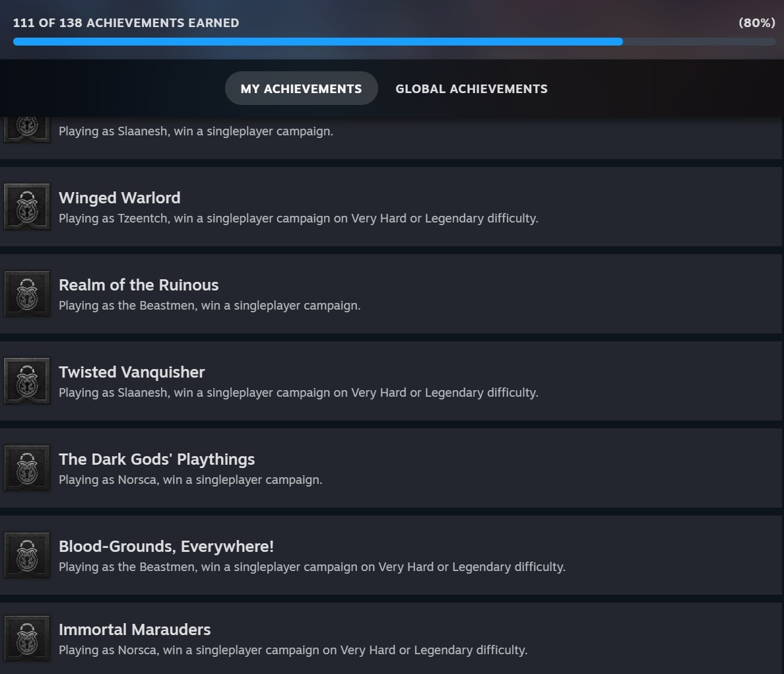784x674 pixels.
Task: Select the Immortal Marauders achievement title
Action: (135, 630)
